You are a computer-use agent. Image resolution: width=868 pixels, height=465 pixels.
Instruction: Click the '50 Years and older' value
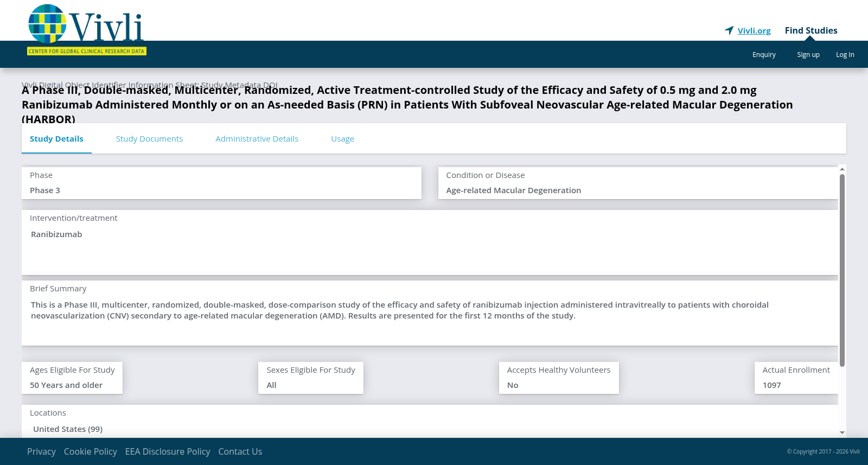66,385
